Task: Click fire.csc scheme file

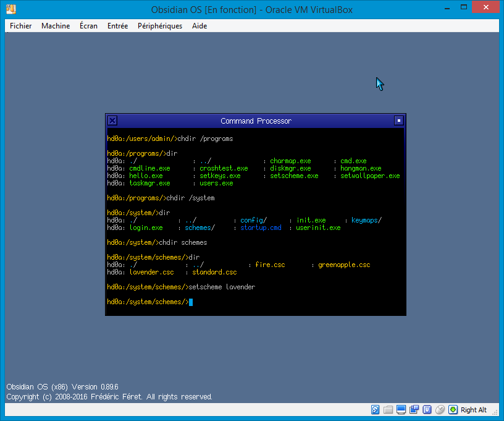Action: pyautogui.click(x=270, y=265)
